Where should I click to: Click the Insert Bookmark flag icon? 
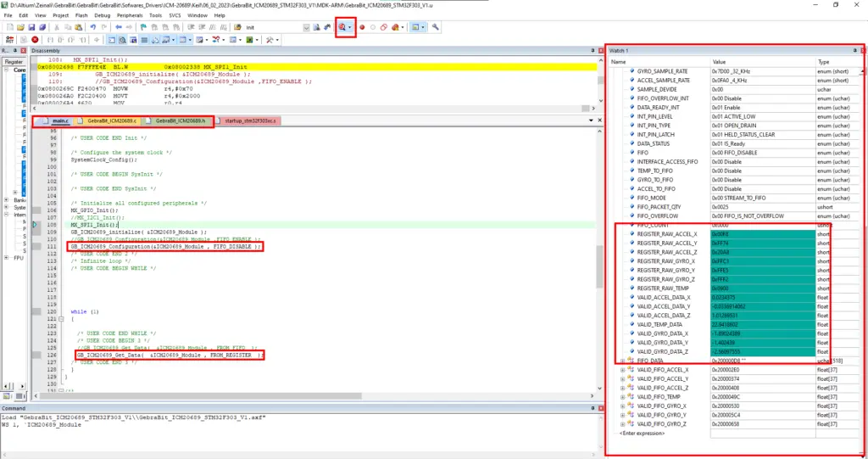click(x=142, y=27)
